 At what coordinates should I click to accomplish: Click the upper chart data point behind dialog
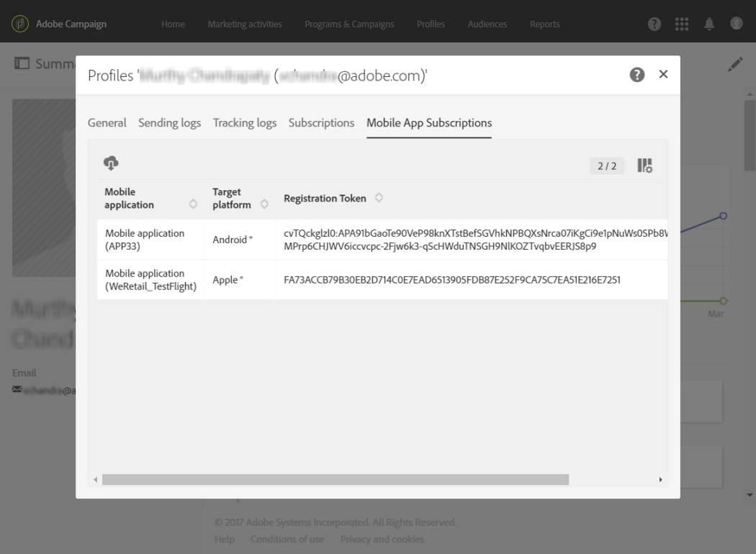coord(723,216)
